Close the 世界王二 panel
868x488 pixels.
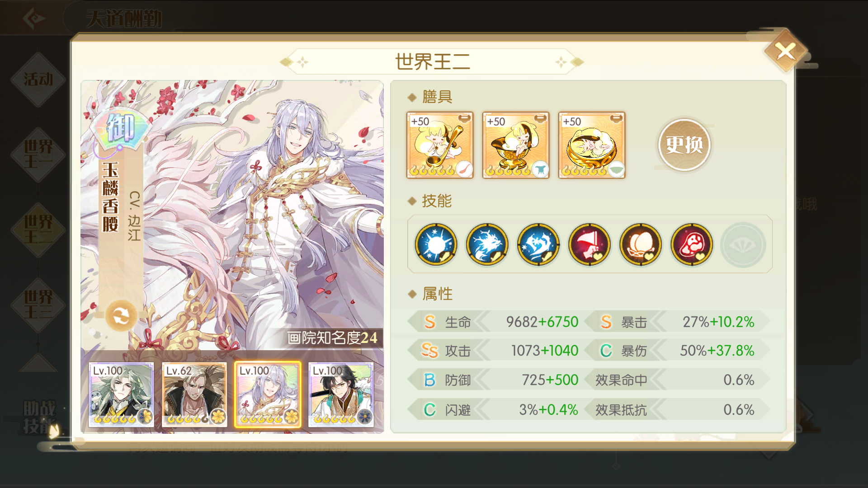tap(786, 51)
